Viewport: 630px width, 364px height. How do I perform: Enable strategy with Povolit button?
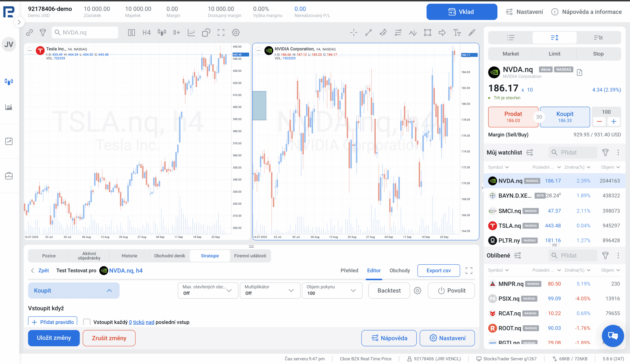451,290
